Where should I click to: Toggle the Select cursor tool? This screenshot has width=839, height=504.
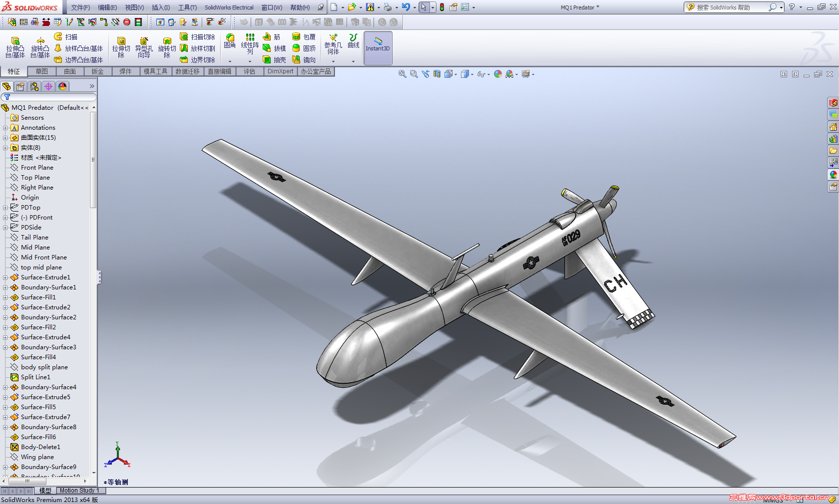423,7
